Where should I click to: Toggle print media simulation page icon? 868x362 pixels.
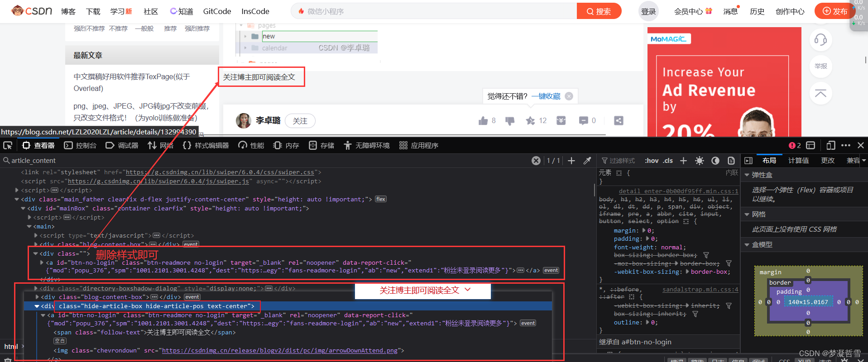pyautogui.click(x=731, y=161)
